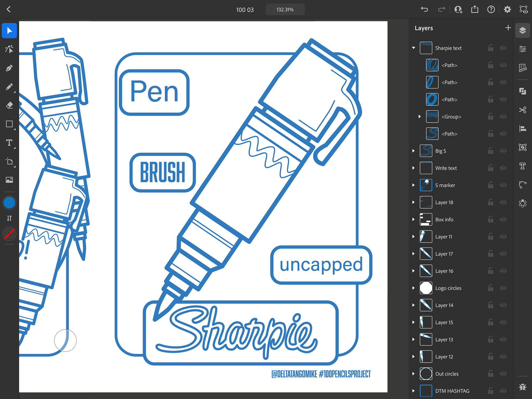Screen dimensions: 532x399
Task: Choose the Direct Selection tool
Action: (9, 49)
